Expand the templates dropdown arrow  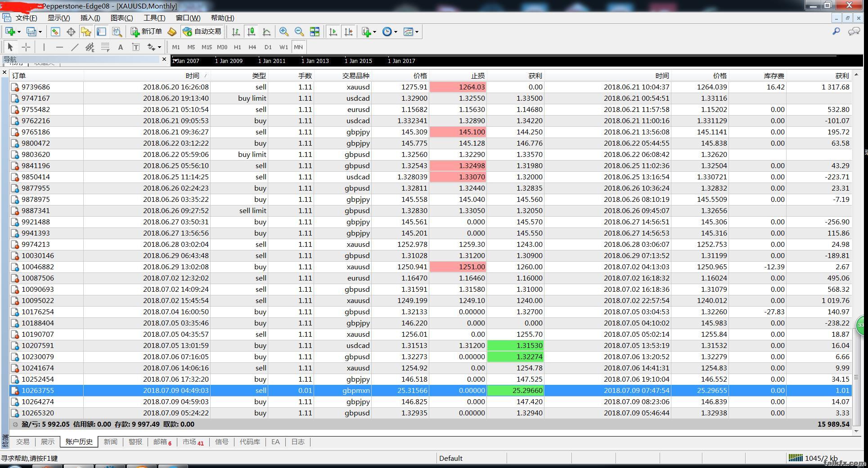point(417,31)
